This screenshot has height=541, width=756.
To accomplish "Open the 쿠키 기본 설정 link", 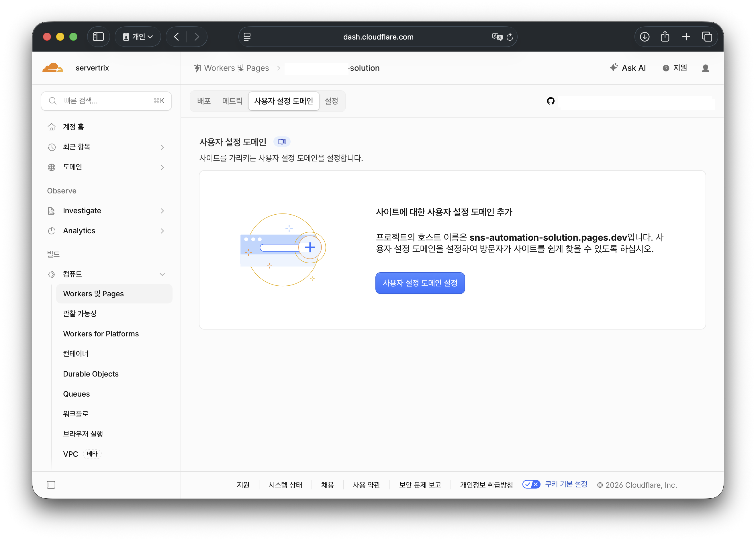I will 566,484.
